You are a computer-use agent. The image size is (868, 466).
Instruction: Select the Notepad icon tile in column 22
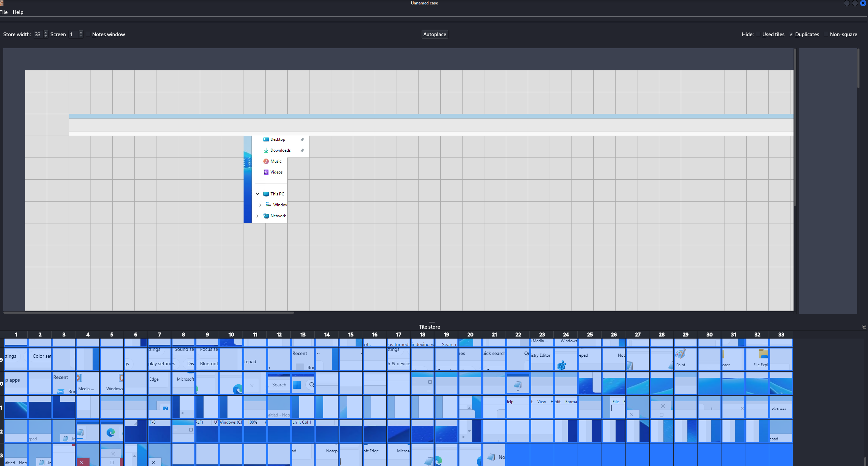coord(518,383)
